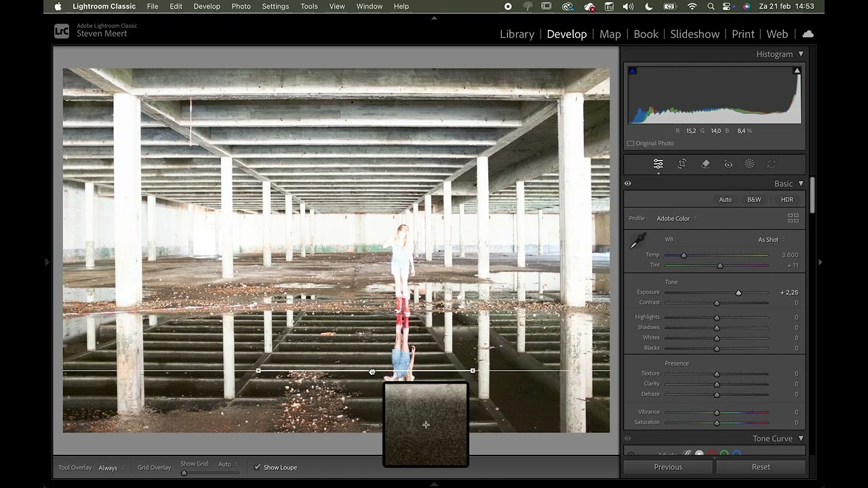This screenshot has width=868, height=488.
Task: Click the Temp slider handle
Action: pos(684,256)
